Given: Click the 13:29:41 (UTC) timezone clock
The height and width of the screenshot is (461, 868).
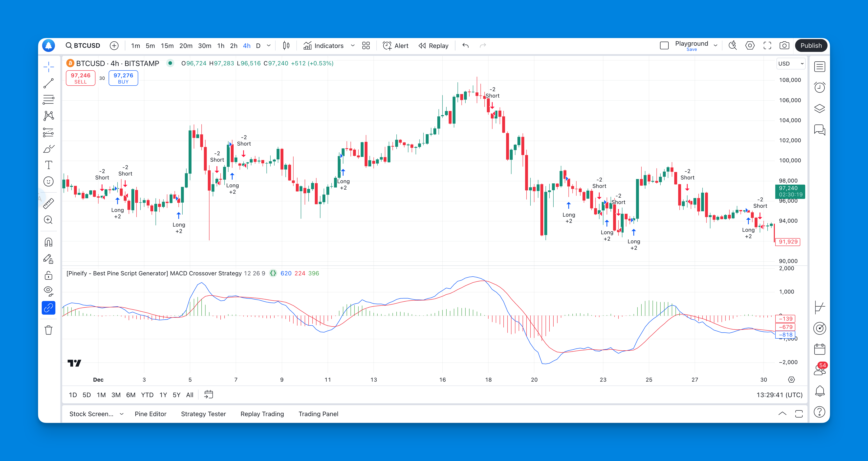Looking at the screenshot, I should pyautogui.click(x=779, y=395).
